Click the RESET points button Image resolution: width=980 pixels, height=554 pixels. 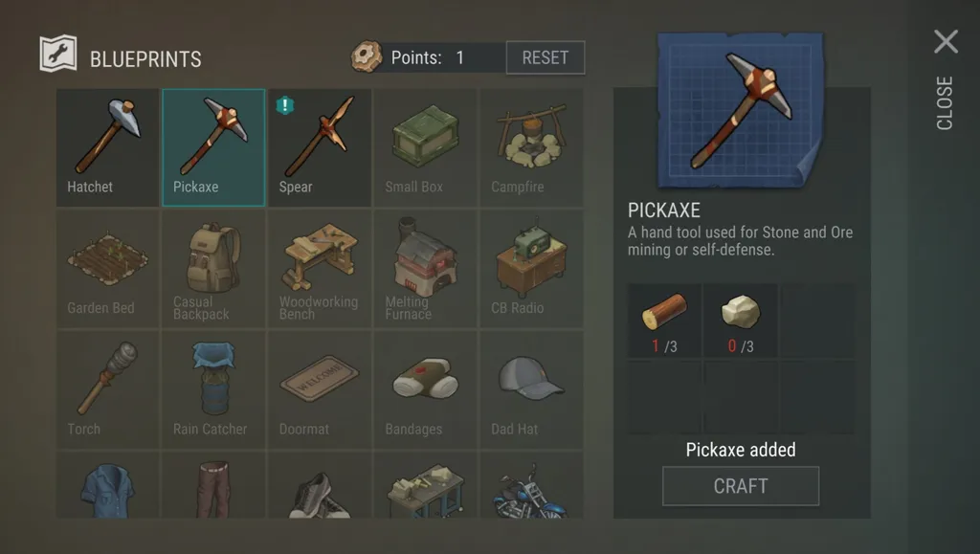tap(545, 57)
